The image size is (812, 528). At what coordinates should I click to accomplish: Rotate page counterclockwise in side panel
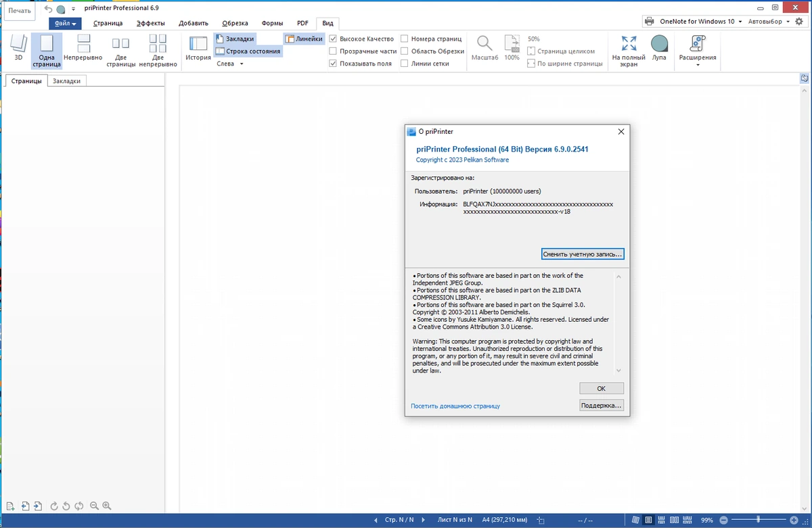[x=66, y=506]
